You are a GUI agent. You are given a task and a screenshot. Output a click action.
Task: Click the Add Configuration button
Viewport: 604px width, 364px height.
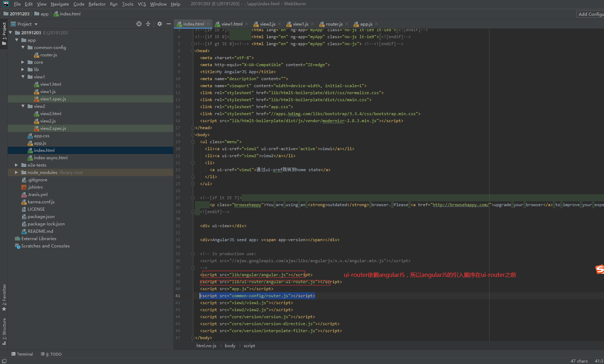click(590, 14)
